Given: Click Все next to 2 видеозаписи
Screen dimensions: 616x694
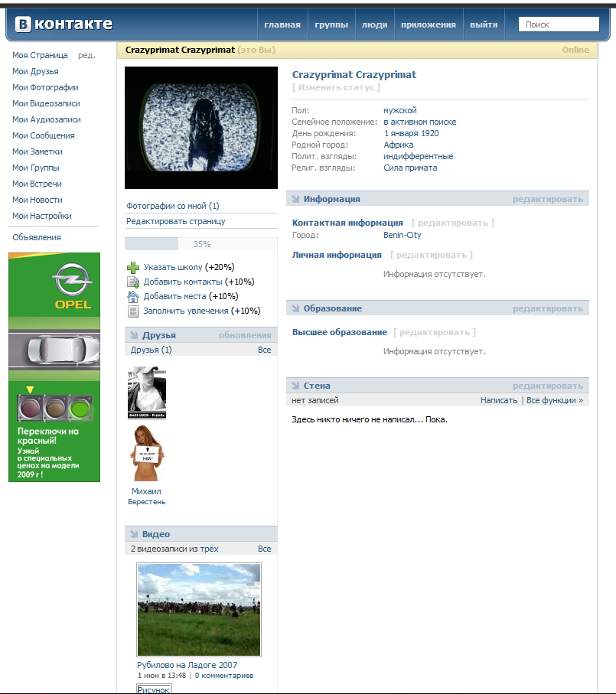Looking at the screenshot, I should point(264,549).
